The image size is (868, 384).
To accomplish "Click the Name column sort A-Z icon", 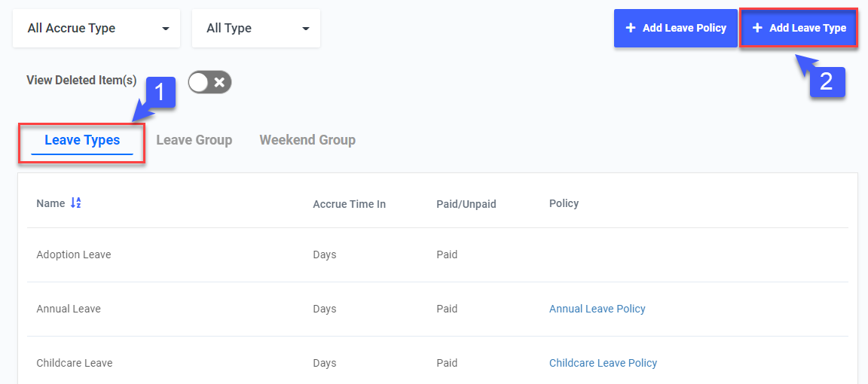I will point(75,203).
